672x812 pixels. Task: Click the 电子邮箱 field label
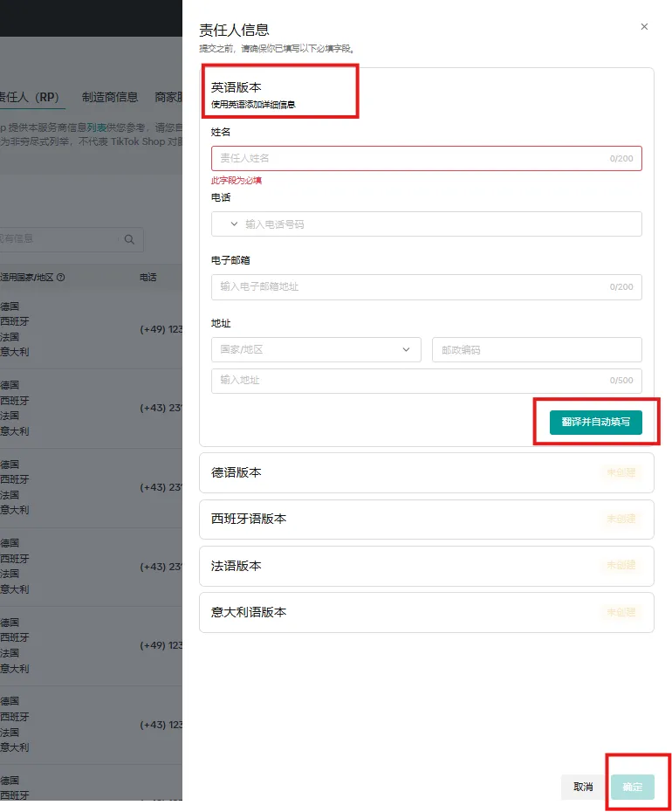(230, 260)
